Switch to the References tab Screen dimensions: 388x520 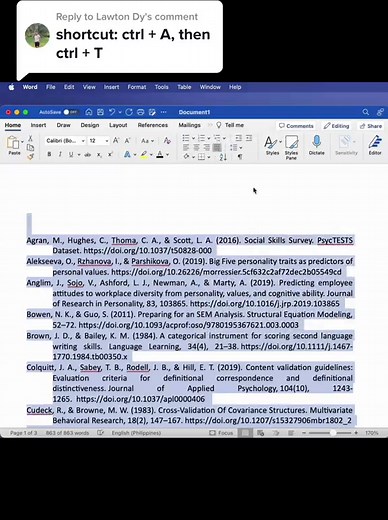point(153,125)
